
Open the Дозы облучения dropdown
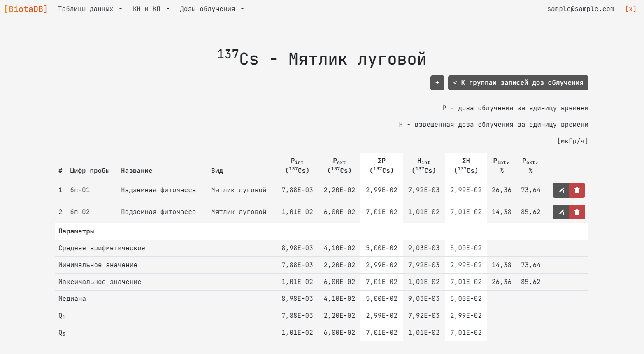click(x=212, y=9)
